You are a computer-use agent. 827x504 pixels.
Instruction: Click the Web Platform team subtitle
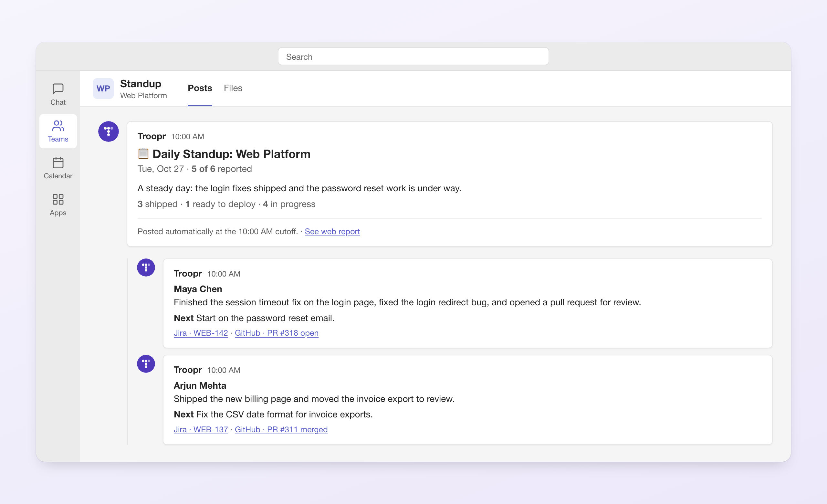143,96
